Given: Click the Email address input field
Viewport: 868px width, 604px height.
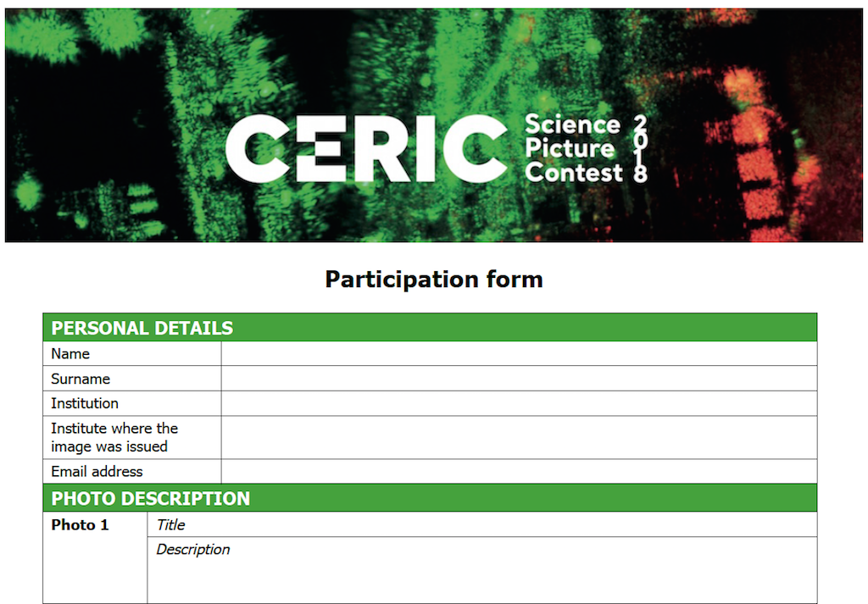Looking at the screenshot, I should (x=519, y=471).
